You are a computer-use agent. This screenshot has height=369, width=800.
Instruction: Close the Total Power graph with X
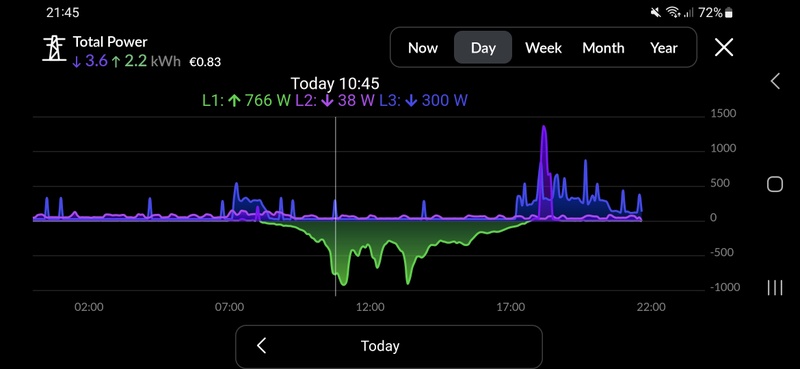coord(723,47)
